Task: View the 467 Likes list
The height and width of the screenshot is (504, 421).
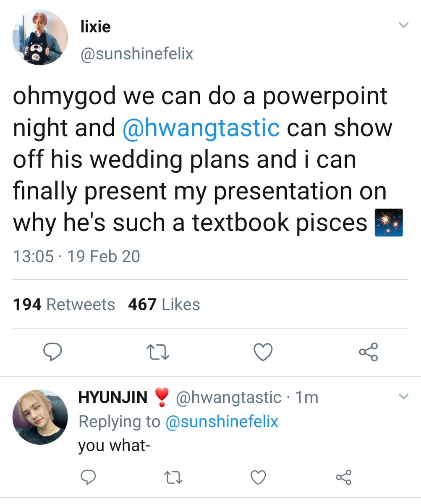Action: pyautogui.click(x=164, y=304)
